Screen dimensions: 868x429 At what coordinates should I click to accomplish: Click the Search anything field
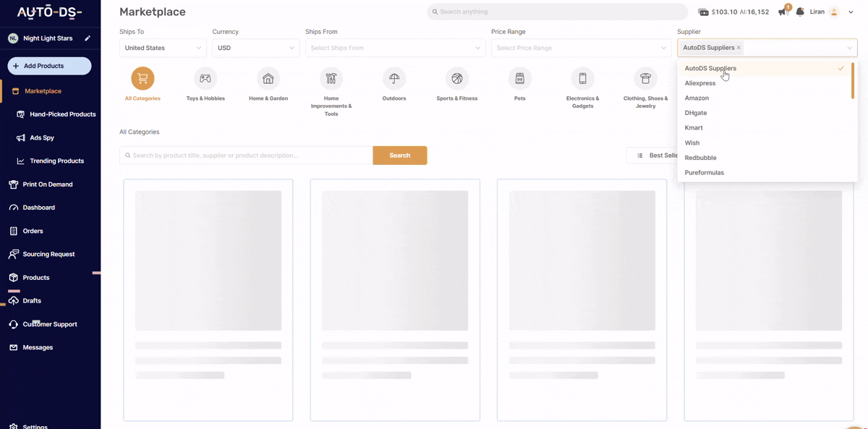(557, 12)
